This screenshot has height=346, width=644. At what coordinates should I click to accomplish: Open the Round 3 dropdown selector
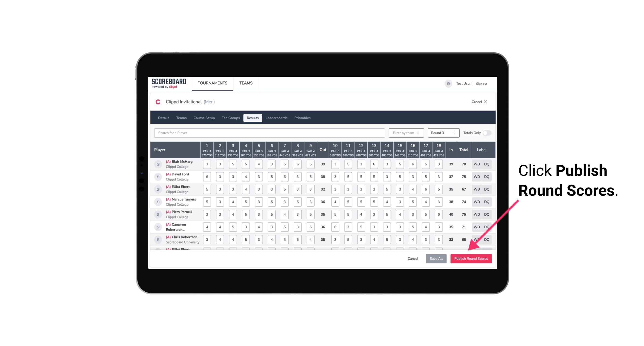443,133
